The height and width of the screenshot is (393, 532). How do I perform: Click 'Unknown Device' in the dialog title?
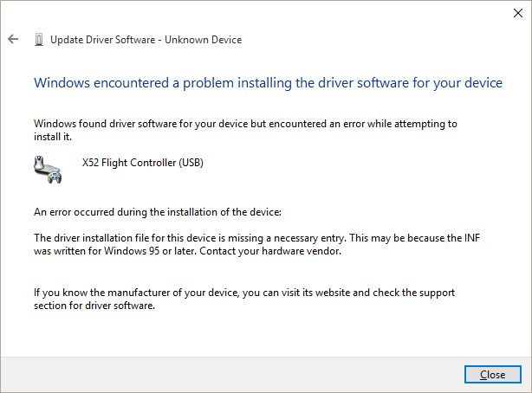click(204, 40)
